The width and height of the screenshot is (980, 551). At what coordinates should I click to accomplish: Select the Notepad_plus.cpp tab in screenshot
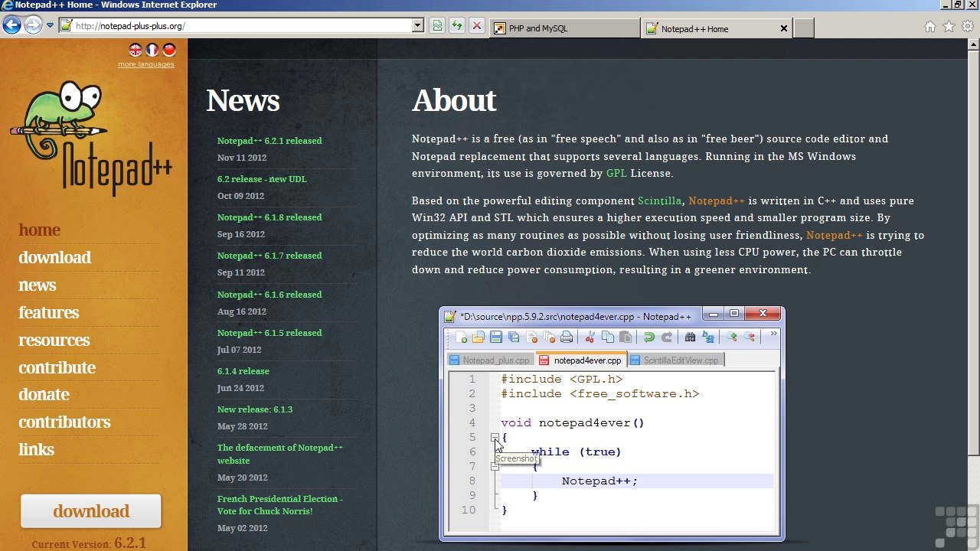pyautogui.click(x=490, y=360)
